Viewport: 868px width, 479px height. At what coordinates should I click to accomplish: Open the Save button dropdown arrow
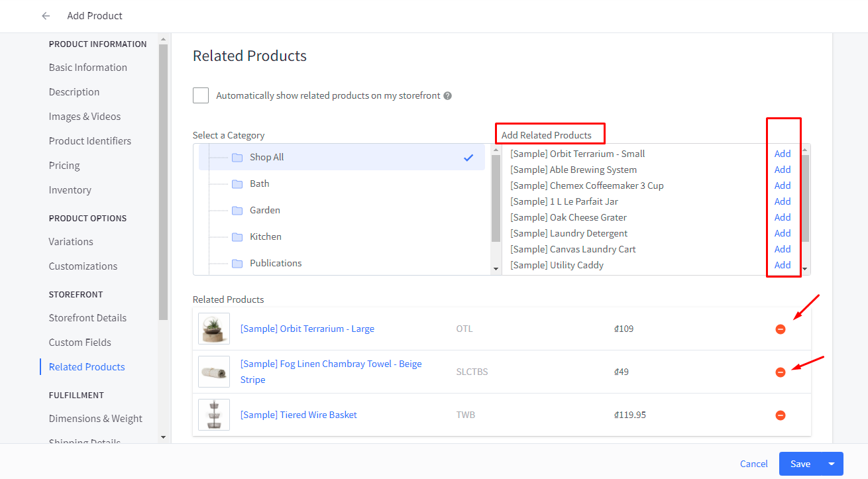(832, 464)
